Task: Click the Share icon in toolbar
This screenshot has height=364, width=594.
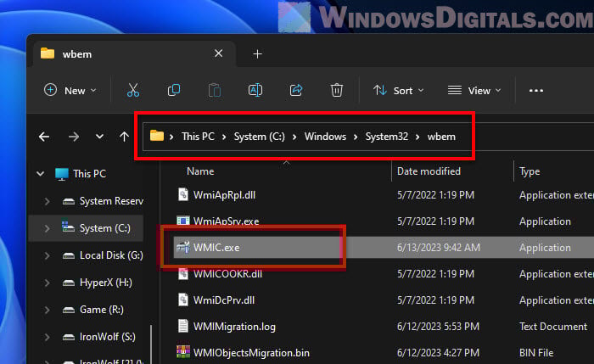Action: pos(296,90)
